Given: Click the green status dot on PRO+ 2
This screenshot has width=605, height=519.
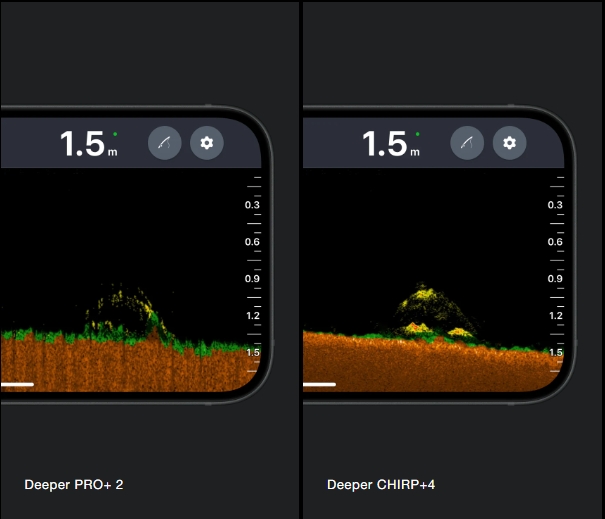Looking at the screenshot, I should [x=115, y=134].
